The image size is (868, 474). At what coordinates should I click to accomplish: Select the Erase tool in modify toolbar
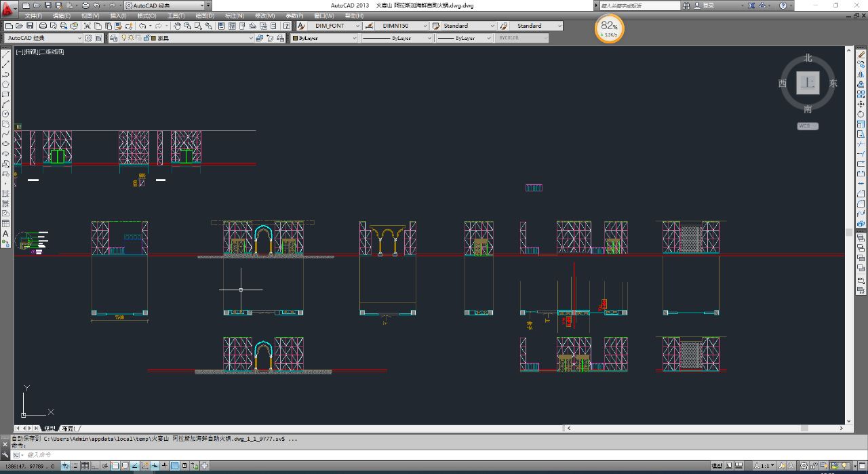[x=861, y=54]
